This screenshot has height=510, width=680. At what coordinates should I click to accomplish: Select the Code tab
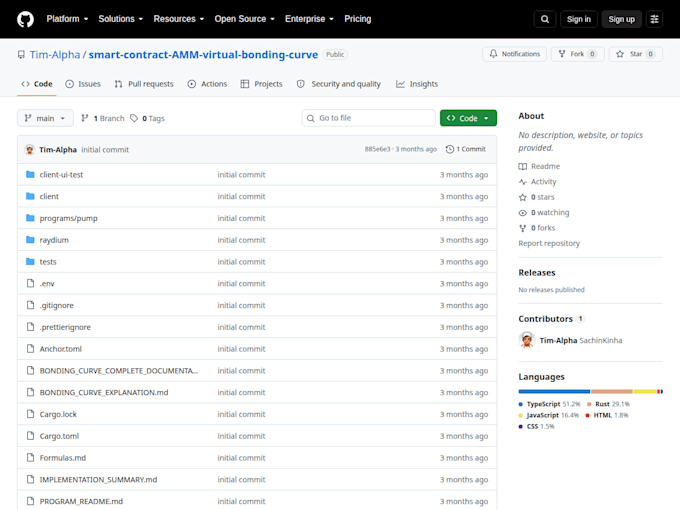(x=37, y=84)
